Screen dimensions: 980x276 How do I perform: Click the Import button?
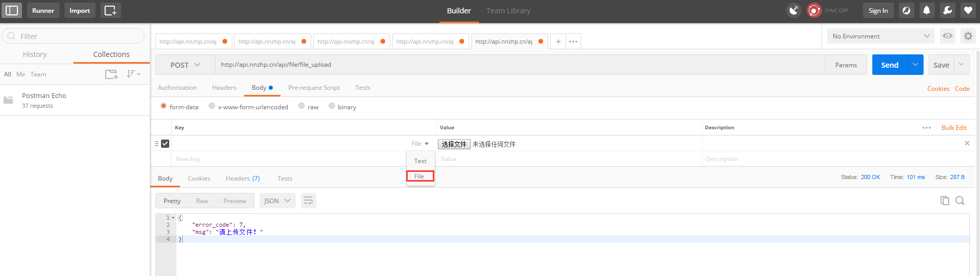pos(79,10)
